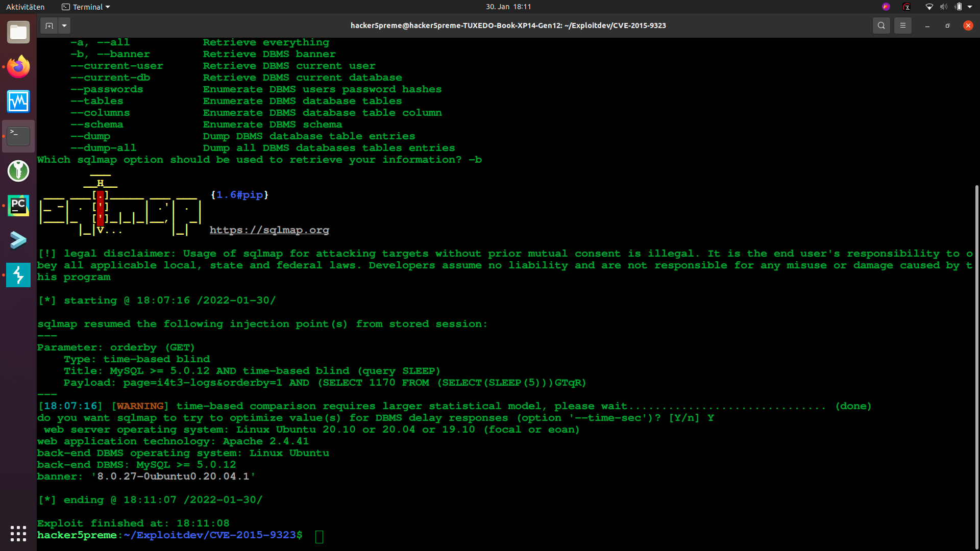This screenshot has width=980, height=551.
Task: Click the orange "WARNING" label
Action: point(140,406)
